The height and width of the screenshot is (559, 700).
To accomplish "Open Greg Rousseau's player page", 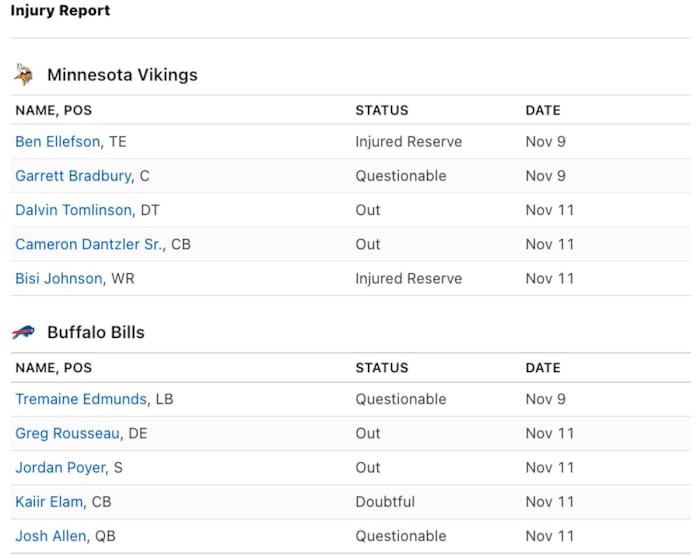I will pos(68,433).
